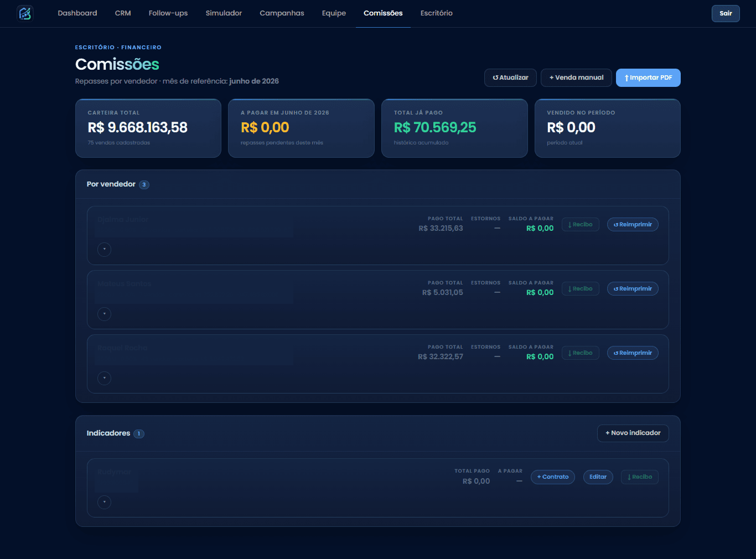The width and height of the screenshot is (756, 559).
Task: Expand third vendor row chevron circle
Action: pos(104,378)
